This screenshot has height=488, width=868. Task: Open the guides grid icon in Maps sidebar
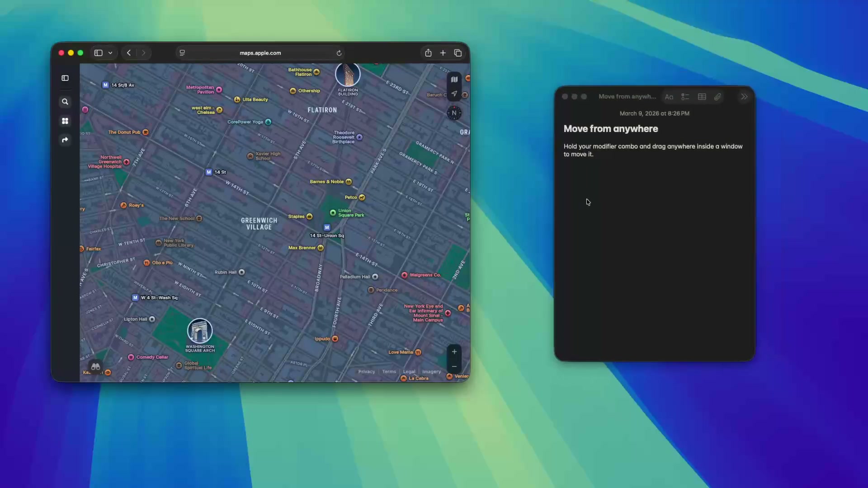(65, 121)
